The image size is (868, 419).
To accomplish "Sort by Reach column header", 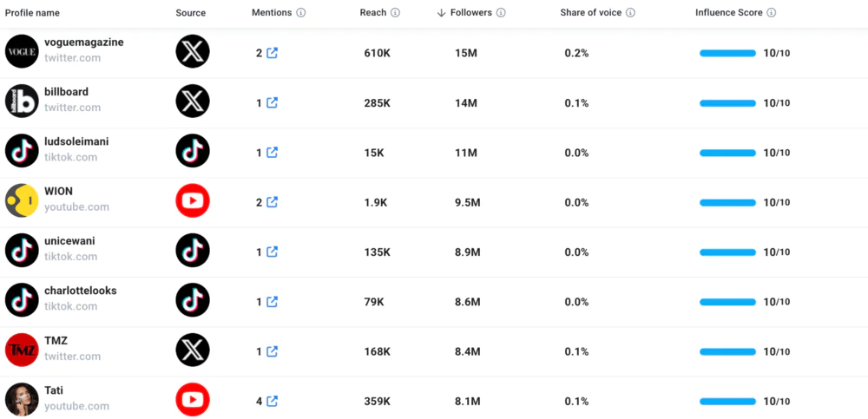I will click(373, 13).
